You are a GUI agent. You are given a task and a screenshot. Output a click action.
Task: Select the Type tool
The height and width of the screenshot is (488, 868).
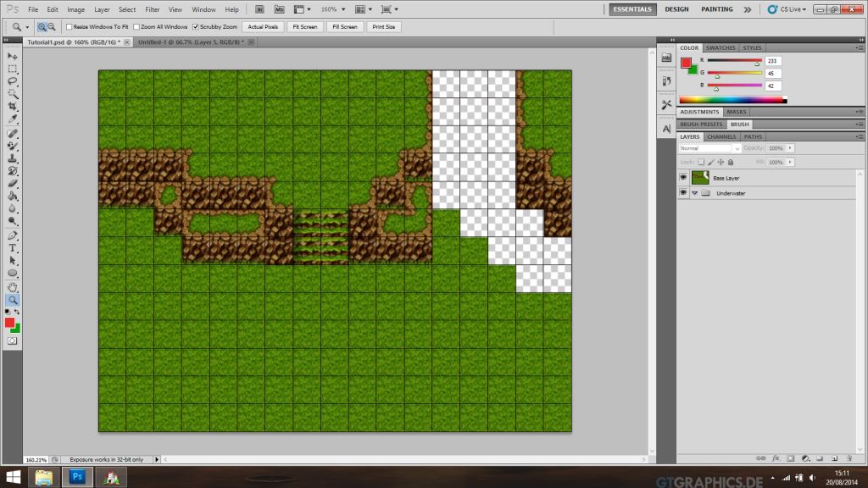coord(12,248)
